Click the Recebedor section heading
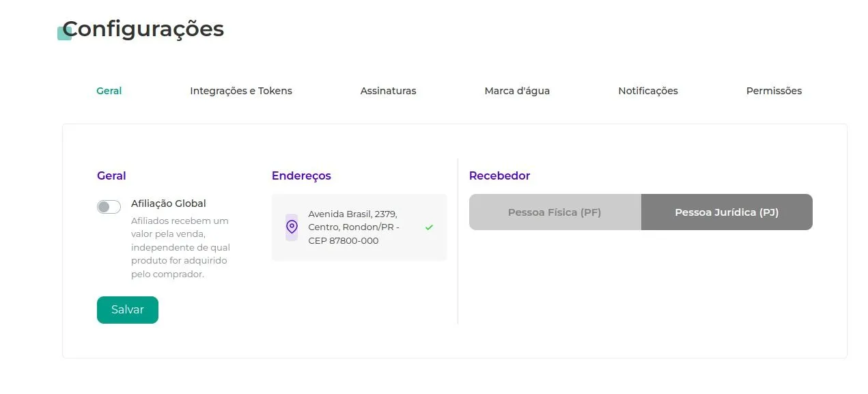 click(499, 175)
